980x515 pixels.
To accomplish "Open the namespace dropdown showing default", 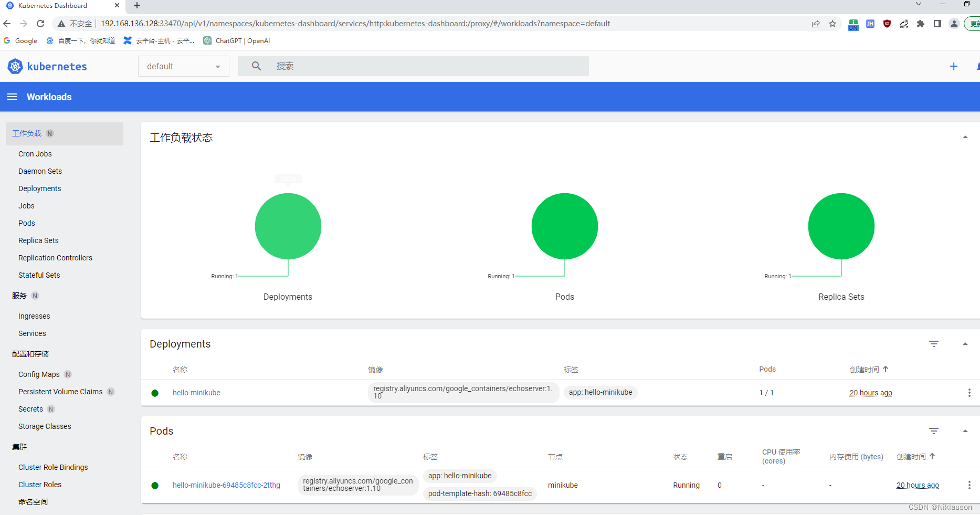I will 184,66.
